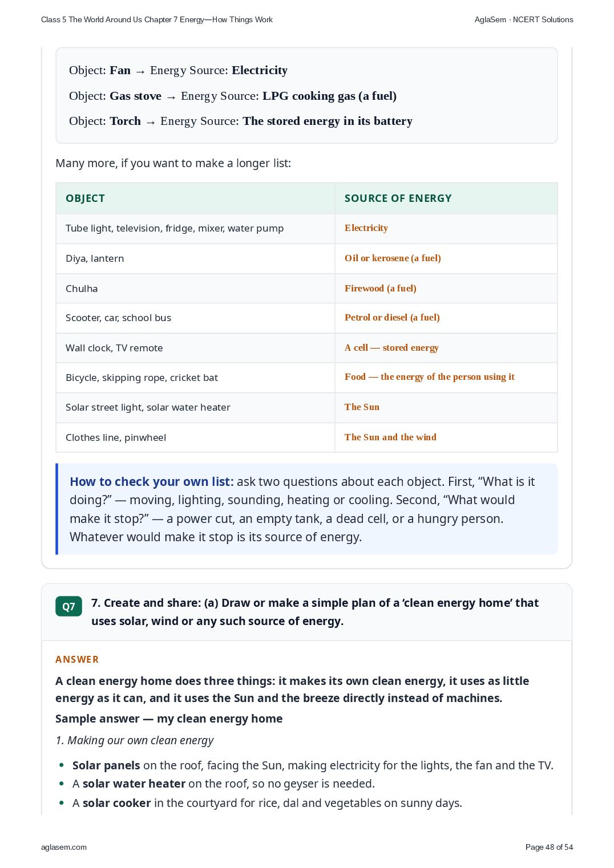Select the SOURCE OF ENERGY column header
This screenshot has width=614, height=868.
point(398,198)
